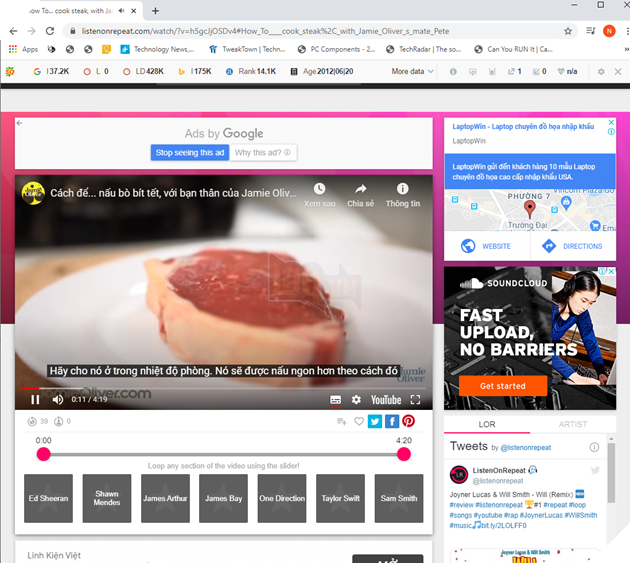Click the address bar URL
Viewport: 630px width, 563px height.
[265, 31]
